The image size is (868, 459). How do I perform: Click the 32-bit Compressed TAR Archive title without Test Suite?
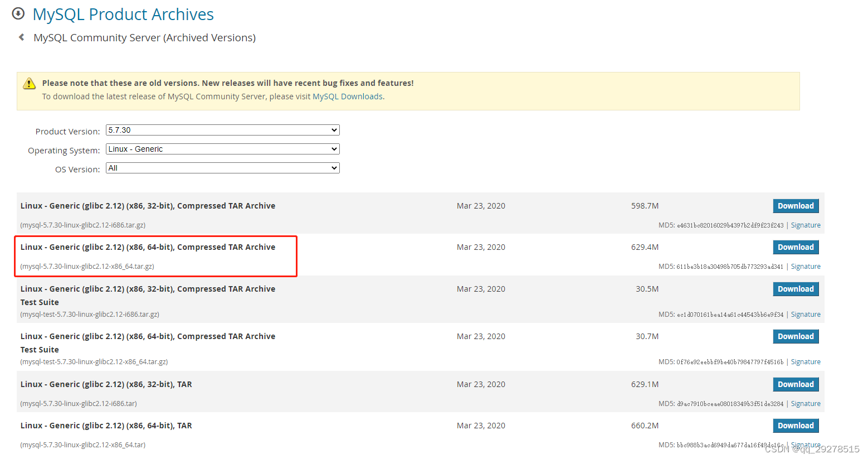[x=148, y=206]
